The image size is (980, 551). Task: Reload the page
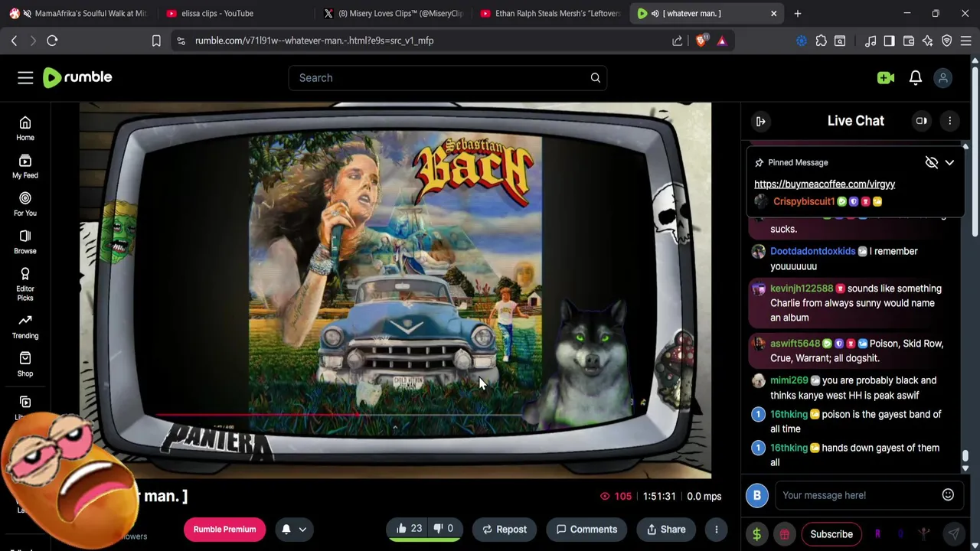point(52,41)
